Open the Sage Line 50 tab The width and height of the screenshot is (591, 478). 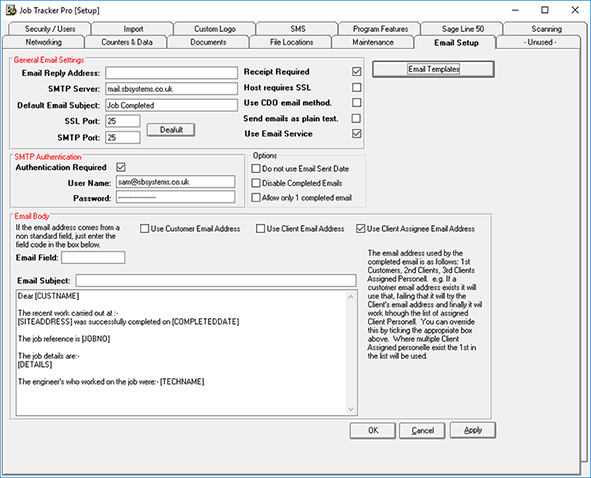click(x=462, y=29)
